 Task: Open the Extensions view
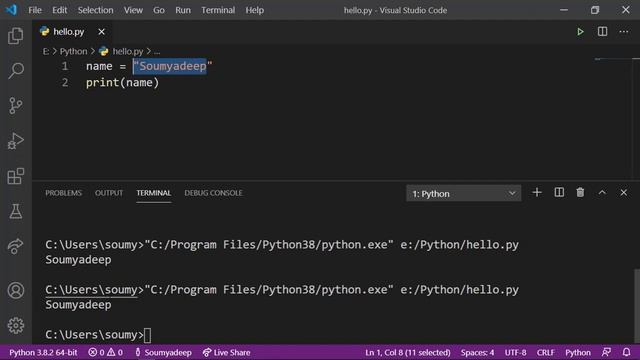[16, 176]
